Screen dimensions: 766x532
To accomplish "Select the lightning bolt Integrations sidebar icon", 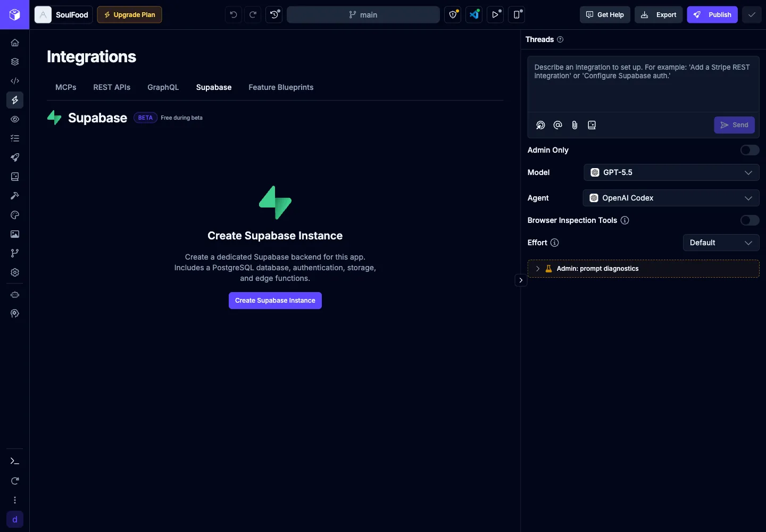I will click(x=15, y=100).
